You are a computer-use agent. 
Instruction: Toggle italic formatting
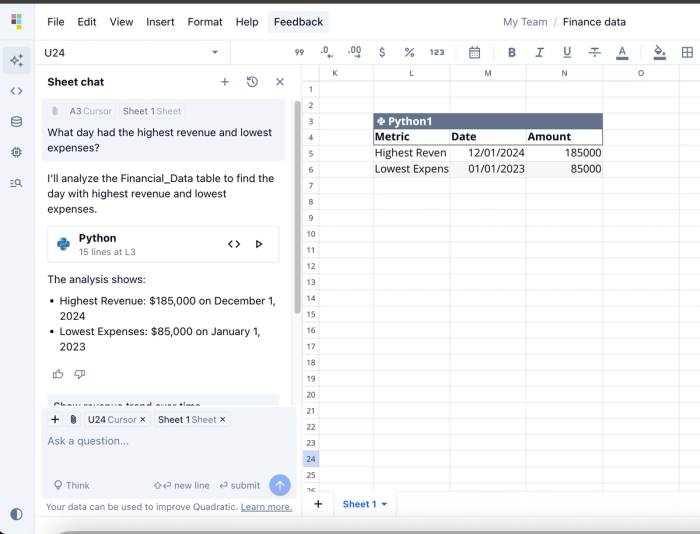point(539,52)
